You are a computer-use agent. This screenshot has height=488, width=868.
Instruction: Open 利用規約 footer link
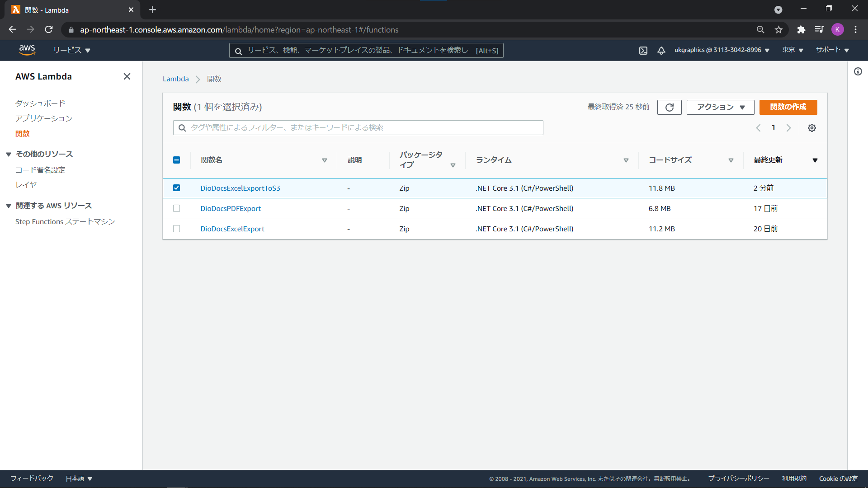pos(794,479)
